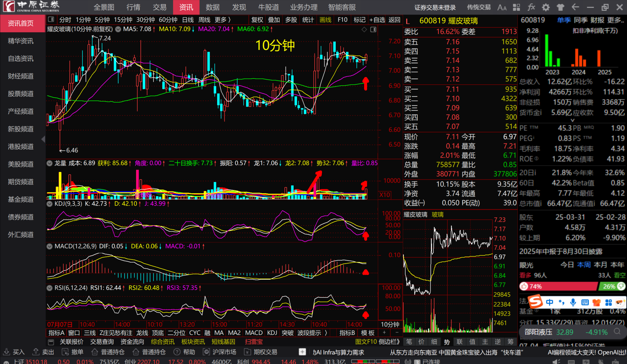Open the font size (AA) setting
Screen dimensions: 627x364
(502, 7)
